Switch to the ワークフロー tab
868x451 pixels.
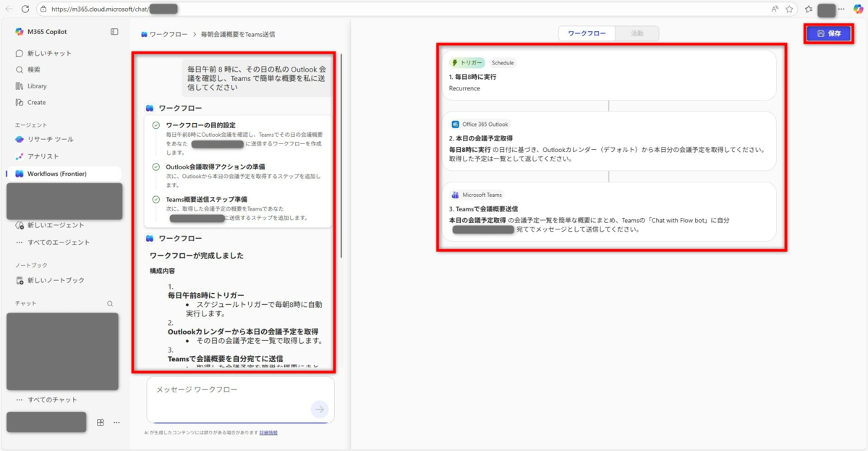point(587,33)
